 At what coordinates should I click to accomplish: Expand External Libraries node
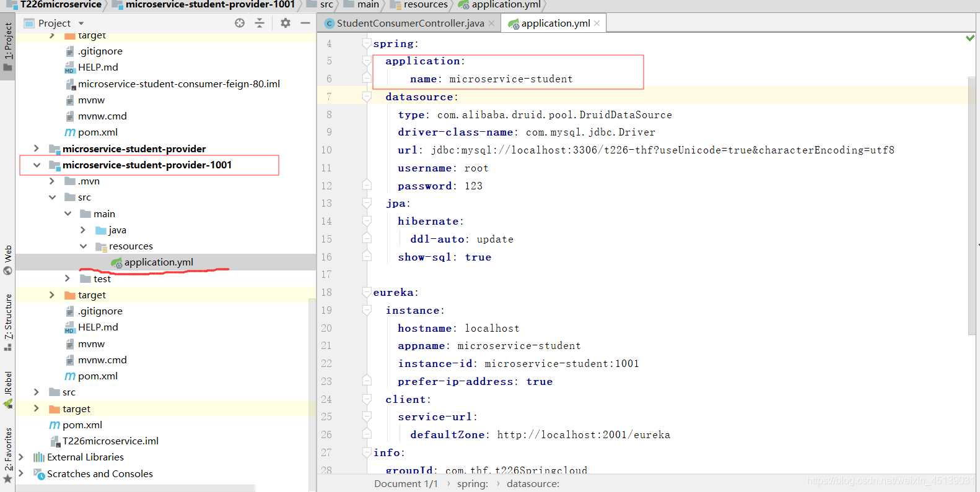[21, 457]
